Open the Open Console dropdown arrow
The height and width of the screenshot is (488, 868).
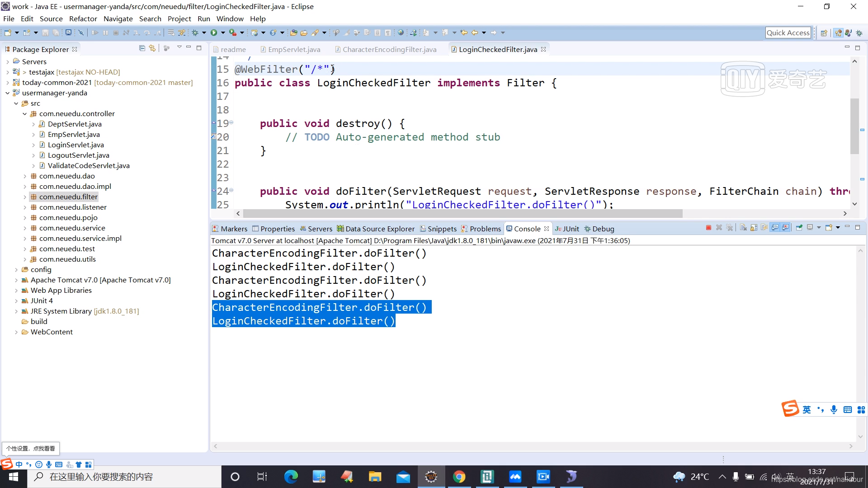click(x=838, y=228)
